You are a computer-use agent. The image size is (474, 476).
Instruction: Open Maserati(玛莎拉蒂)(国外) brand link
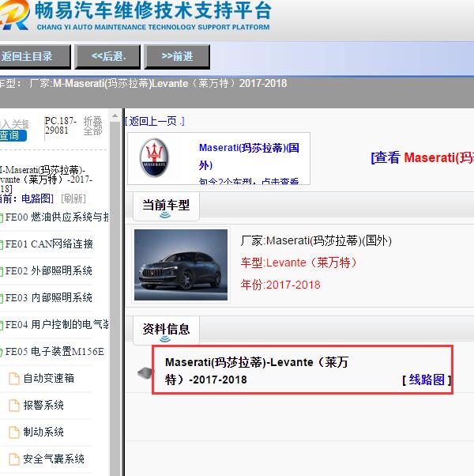point(249,157)
